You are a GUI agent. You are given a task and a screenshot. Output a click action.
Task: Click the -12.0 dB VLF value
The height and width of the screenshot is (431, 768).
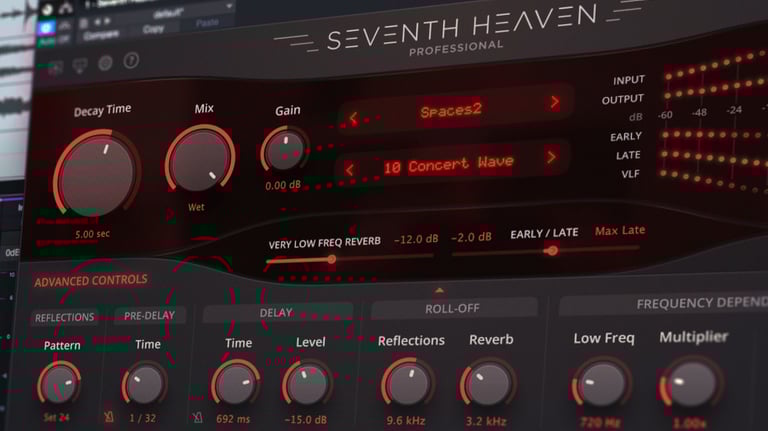pos(416,239)
